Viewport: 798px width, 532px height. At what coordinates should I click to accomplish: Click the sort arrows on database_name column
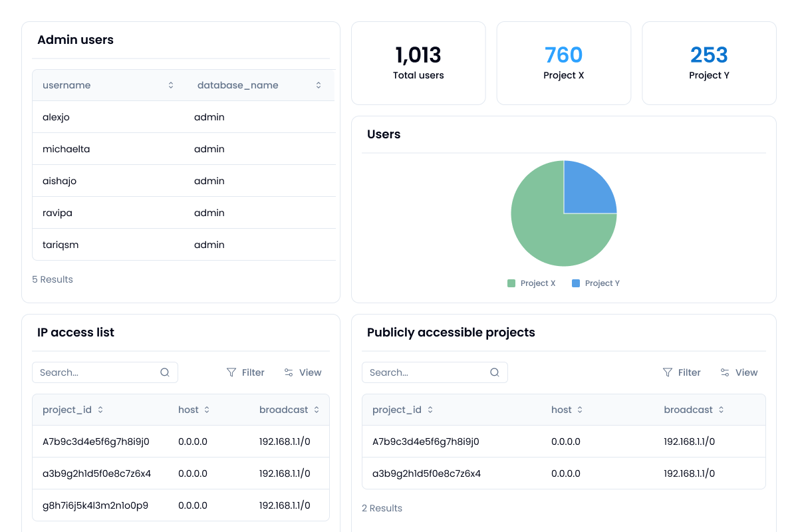318,85
